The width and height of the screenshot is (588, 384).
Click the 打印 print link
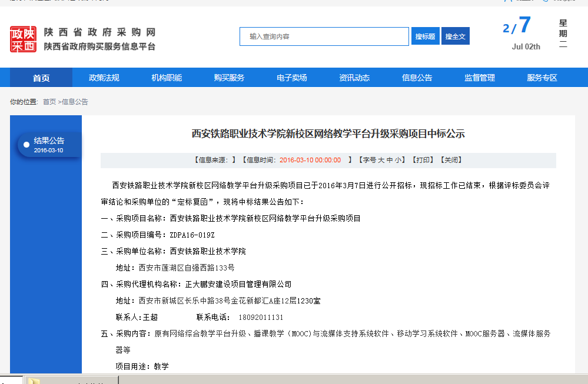[424, 160]
